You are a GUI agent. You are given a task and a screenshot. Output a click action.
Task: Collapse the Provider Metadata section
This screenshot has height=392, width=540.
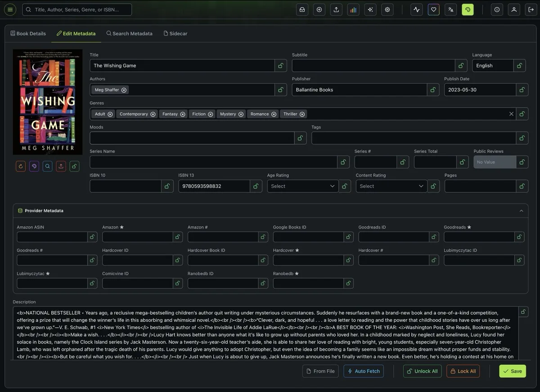pyautogui.click(x=521, y=210)
